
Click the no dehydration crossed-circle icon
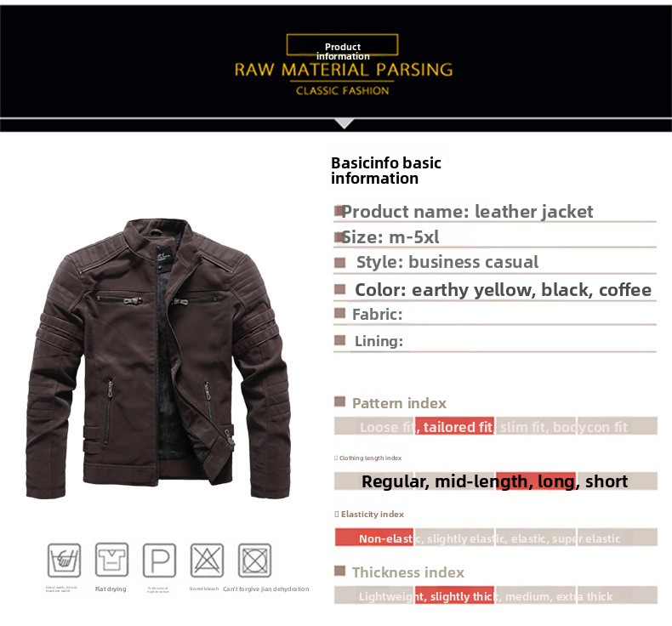(254, 561)
